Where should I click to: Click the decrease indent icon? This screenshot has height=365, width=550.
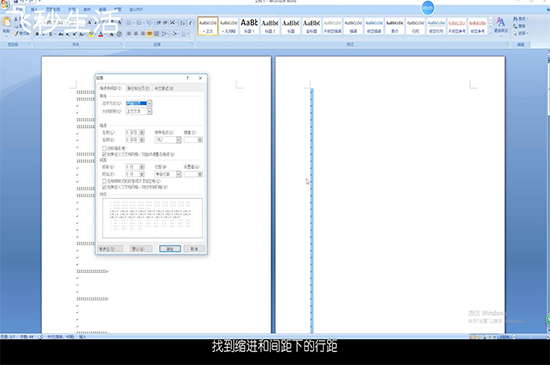(x=159, y=23)
